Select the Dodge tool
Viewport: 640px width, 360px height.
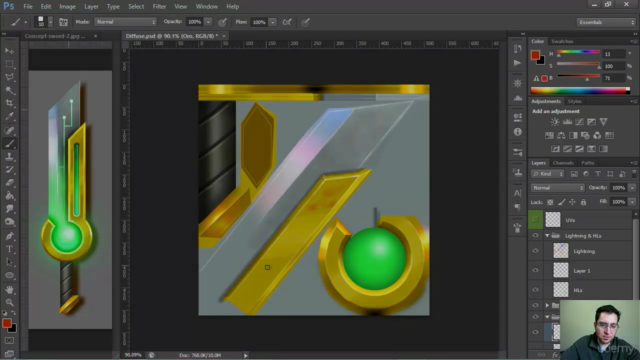9,222
